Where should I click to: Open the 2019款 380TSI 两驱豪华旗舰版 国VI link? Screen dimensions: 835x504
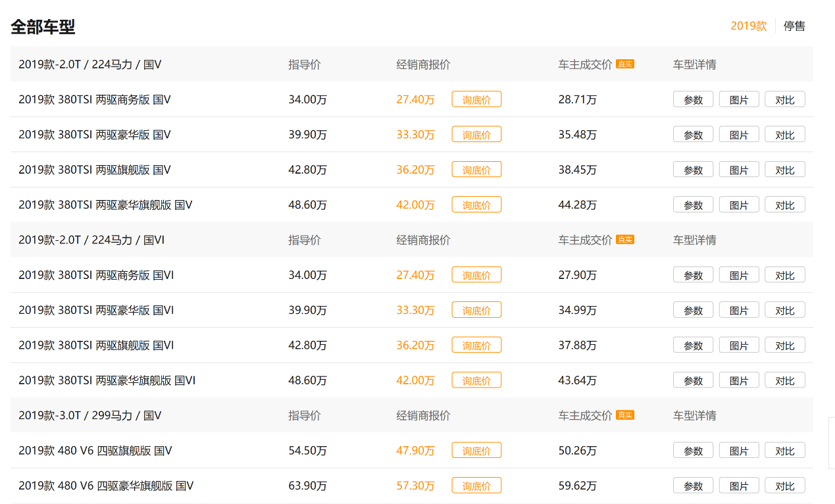click(107, 380)
